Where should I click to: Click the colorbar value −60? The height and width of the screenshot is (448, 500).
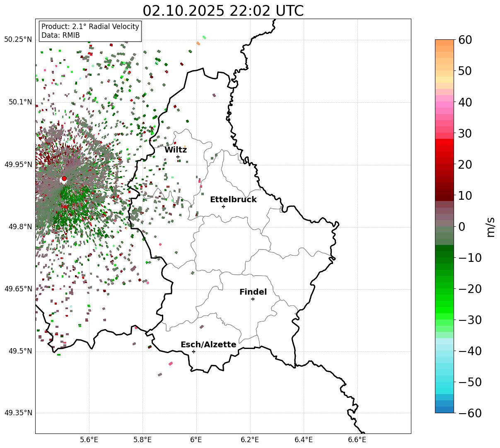470,413
